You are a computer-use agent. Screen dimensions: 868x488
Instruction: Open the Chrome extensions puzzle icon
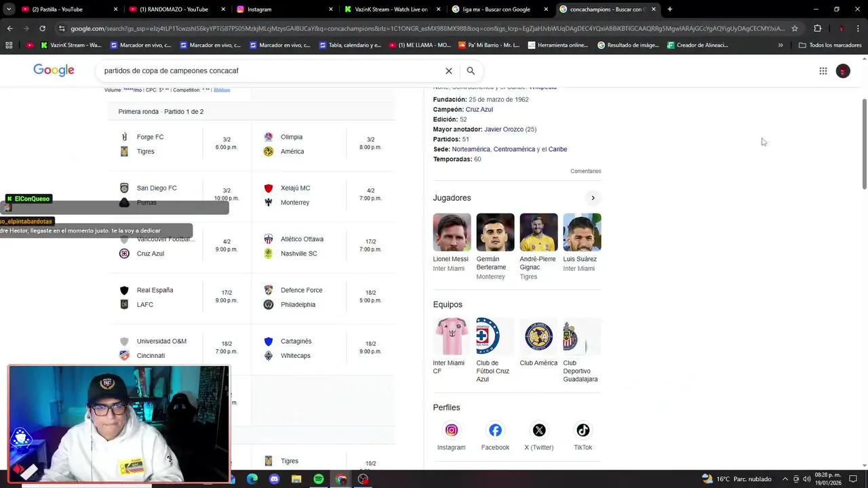[x=817, y=28]
